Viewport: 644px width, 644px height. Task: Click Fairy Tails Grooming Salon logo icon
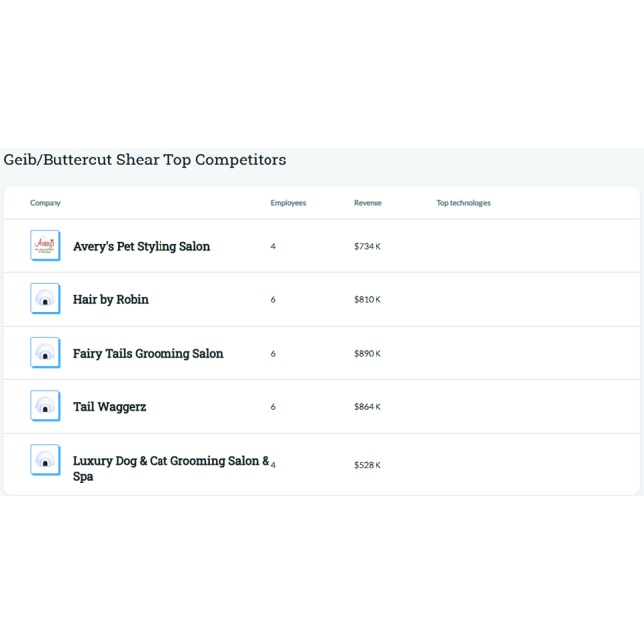pos(45,353)
